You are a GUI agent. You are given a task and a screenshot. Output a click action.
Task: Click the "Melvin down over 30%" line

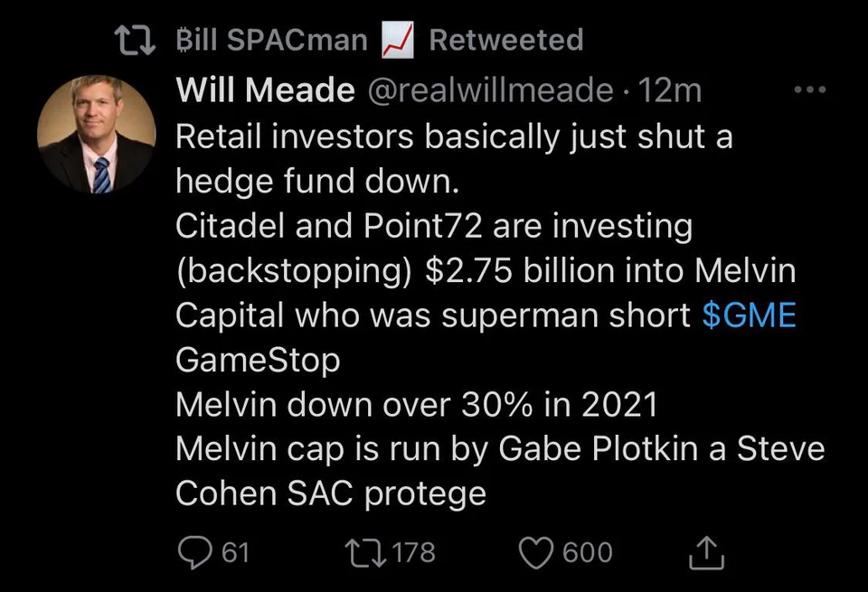click(416, 404)
